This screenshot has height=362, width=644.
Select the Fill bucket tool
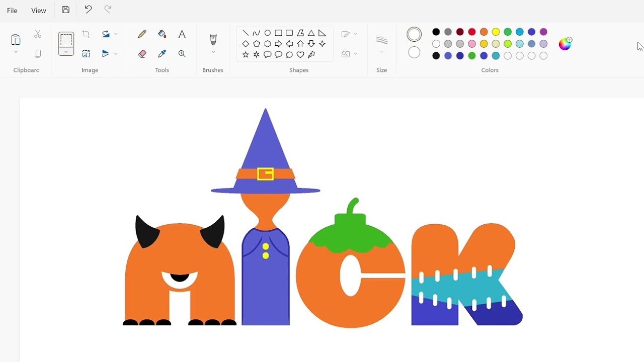(162, 34)
